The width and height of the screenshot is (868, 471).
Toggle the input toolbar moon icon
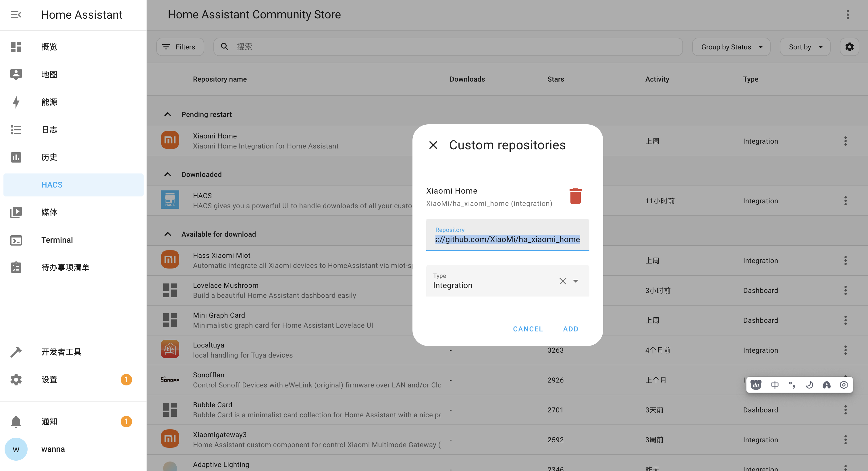click(x=809, y=385)
